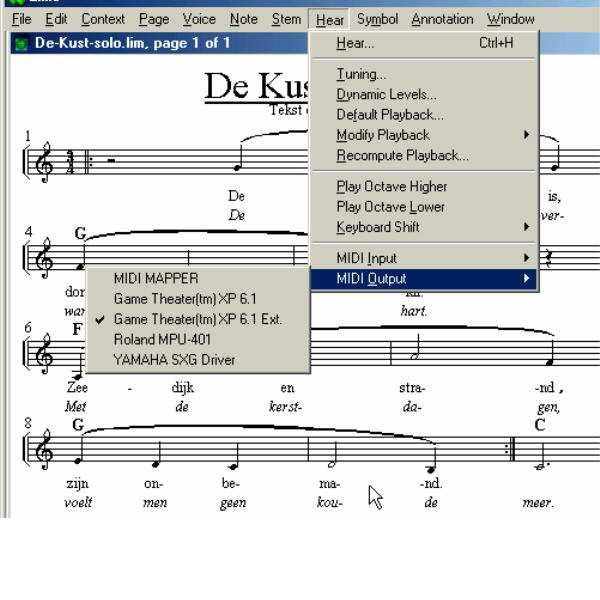Open the Note menu

[244, 19]
